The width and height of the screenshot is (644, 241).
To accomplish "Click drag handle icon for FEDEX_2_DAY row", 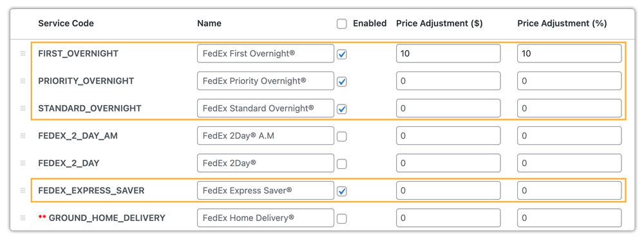I will [23, 163].
